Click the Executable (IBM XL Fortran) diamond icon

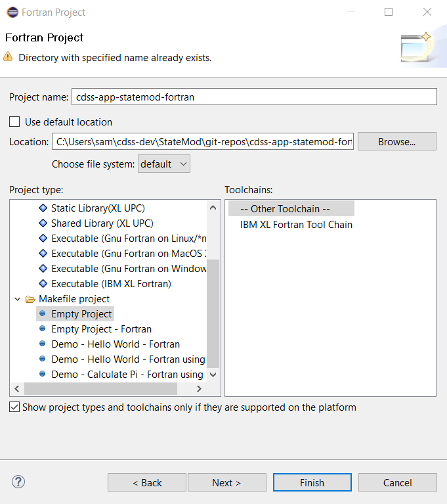point(43,284)
